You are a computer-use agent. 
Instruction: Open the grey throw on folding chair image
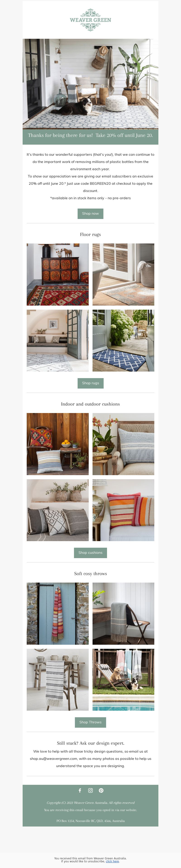tap(124, 614)
